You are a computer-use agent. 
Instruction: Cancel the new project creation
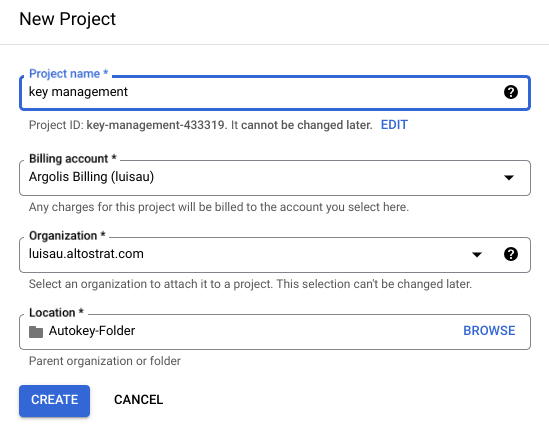click(x=138, y=400)
